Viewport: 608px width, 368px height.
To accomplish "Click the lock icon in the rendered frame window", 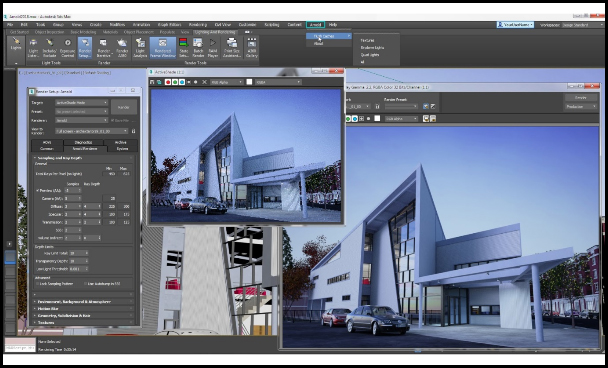I will click(377, 106).
